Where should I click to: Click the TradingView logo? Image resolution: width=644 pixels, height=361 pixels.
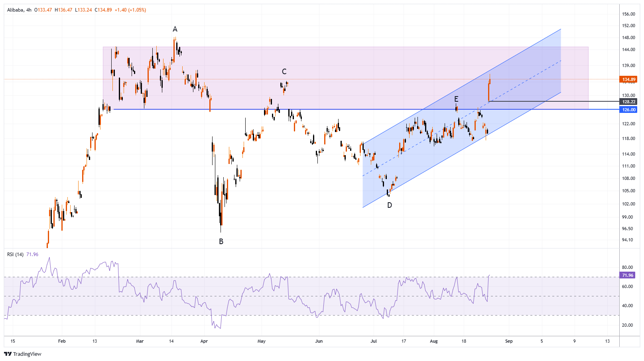point(23,354)
